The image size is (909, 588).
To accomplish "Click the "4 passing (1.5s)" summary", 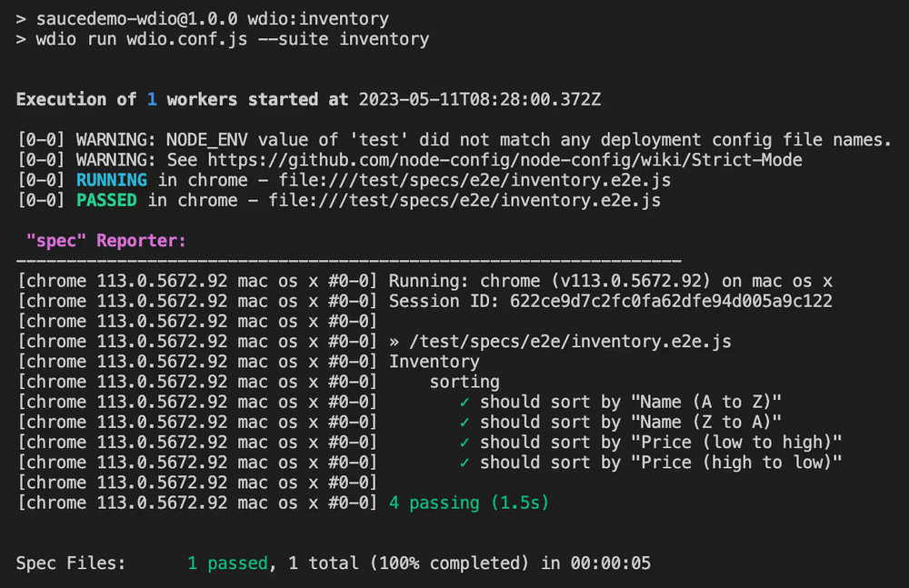I will click(469, 503).
